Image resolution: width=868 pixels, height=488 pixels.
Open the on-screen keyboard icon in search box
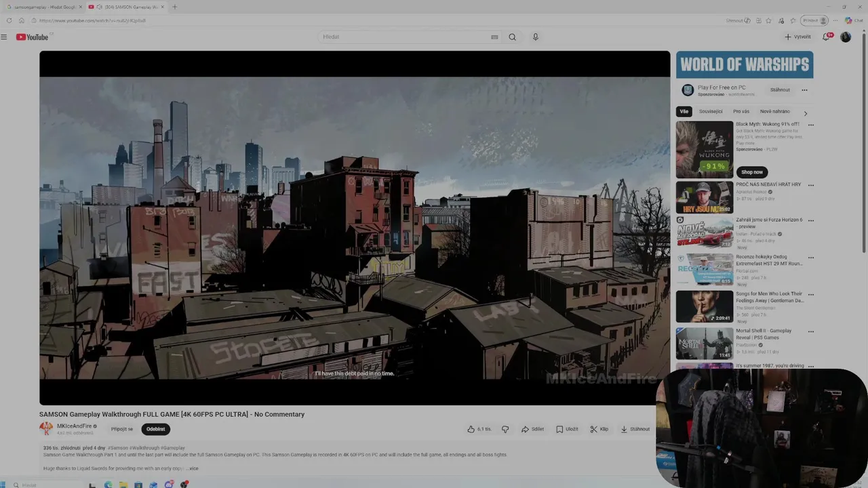tap(494, 37)
